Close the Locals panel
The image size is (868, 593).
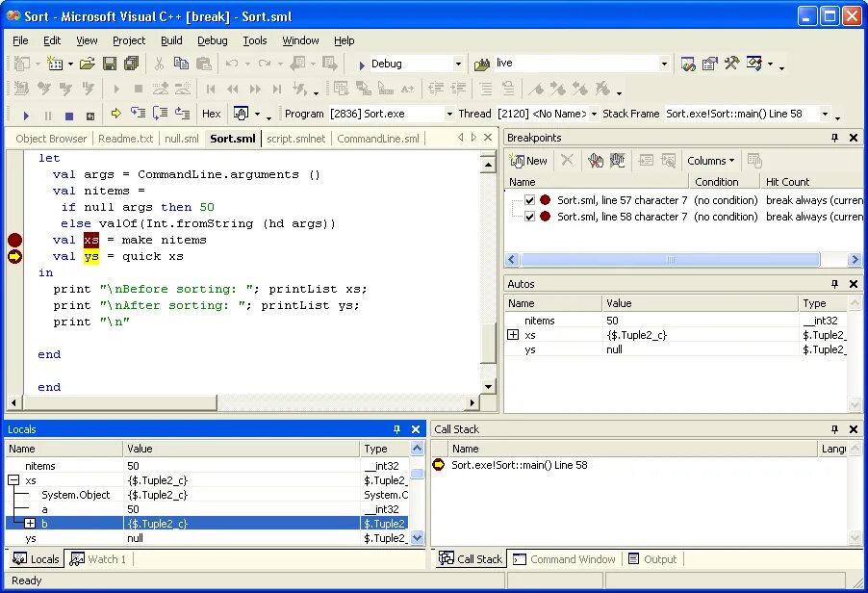pyautogui.click(x=416, y=429)
